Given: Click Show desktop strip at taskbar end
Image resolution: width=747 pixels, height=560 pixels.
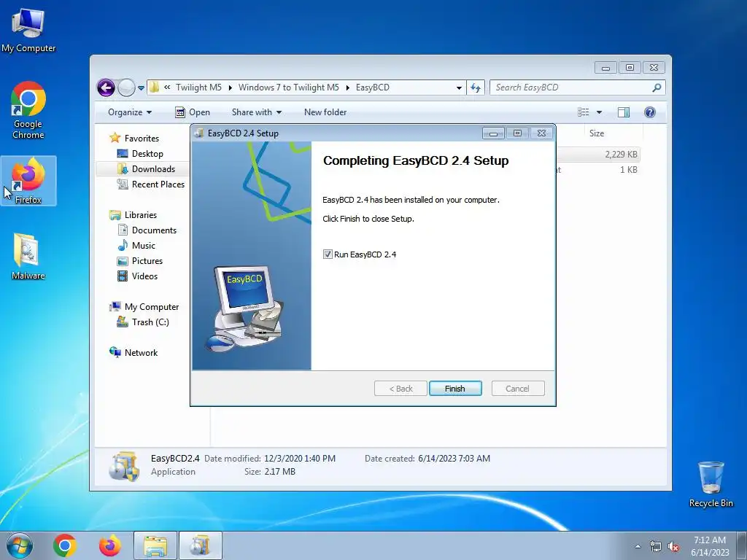Looking at the screenshot, I should tap(742, 545).
